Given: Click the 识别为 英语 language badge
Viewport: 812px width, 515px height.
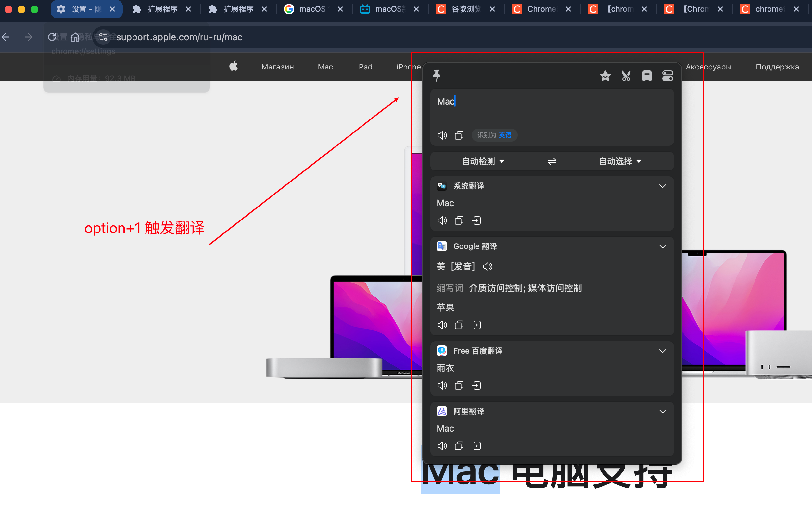Looking at the screenshot, I should click(x=494, y=135).
